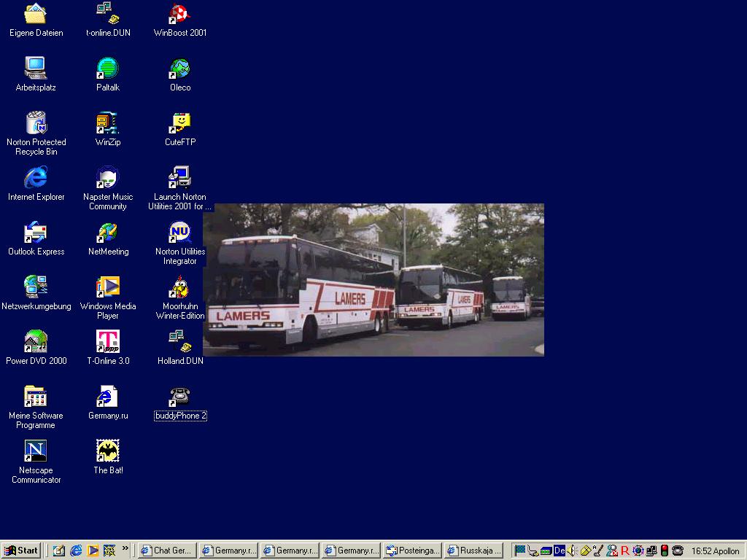Viewport: 747px width, 560px height.
Task: Select the NetMeeting shortcut icon
Action: coord(108,233)
